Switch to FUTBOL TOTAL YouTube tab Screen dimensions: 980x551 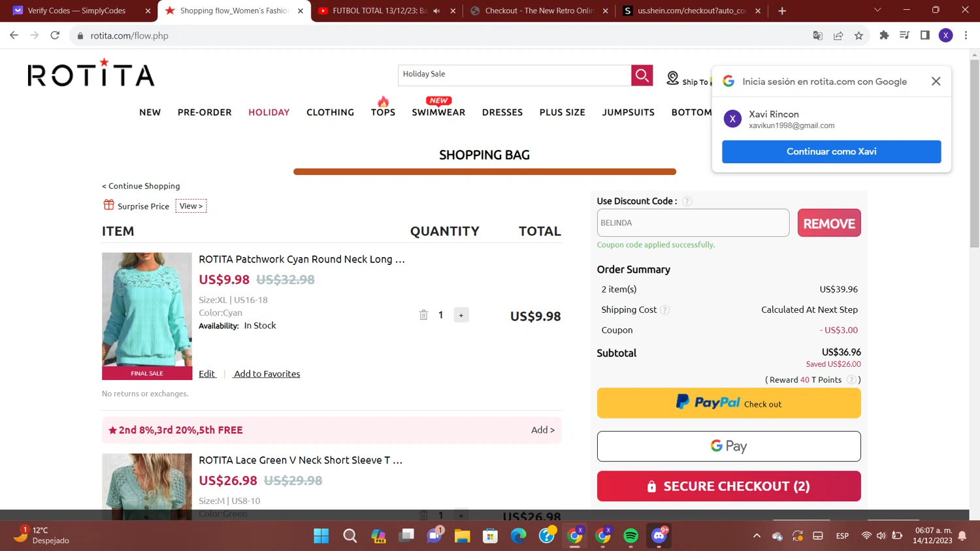[x=387, y=10]
